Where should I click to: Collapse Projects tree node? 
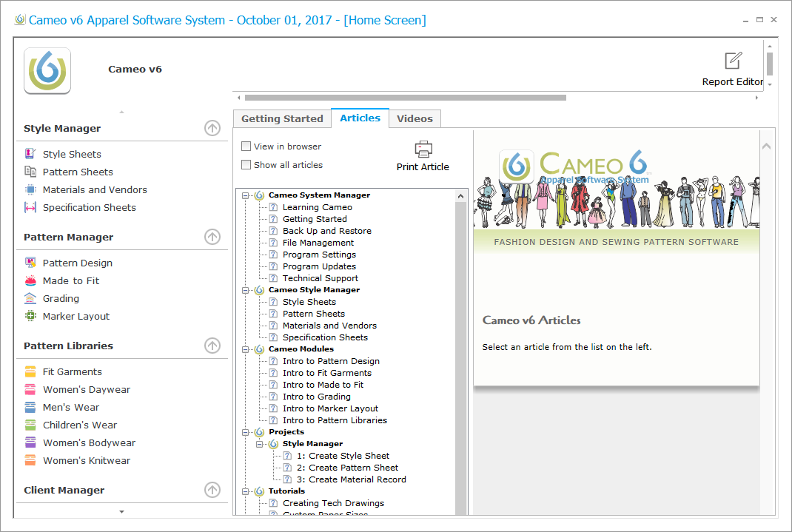pos(246,432)
